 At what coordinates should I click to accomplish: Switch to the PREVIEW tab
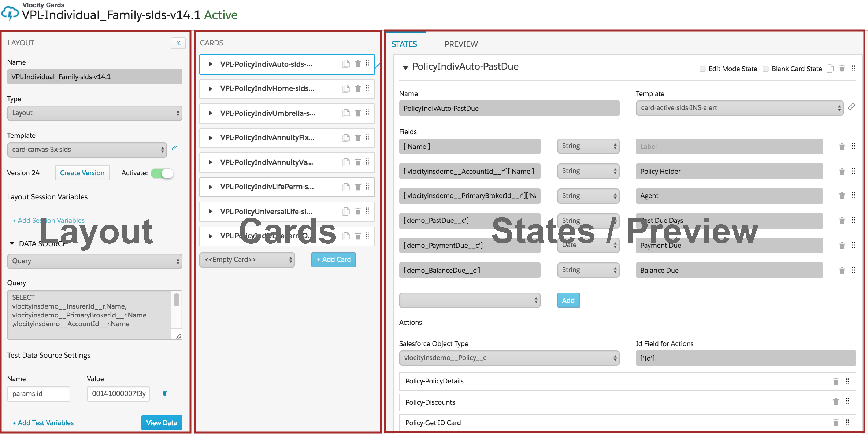pos(461,44)
